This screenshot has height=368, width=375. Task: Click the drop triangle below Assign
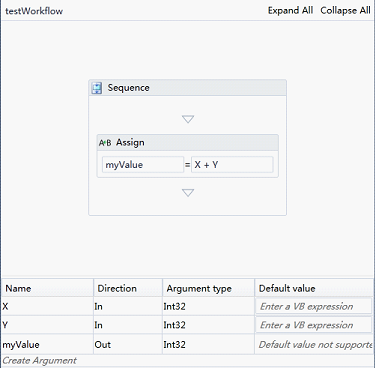188,193
